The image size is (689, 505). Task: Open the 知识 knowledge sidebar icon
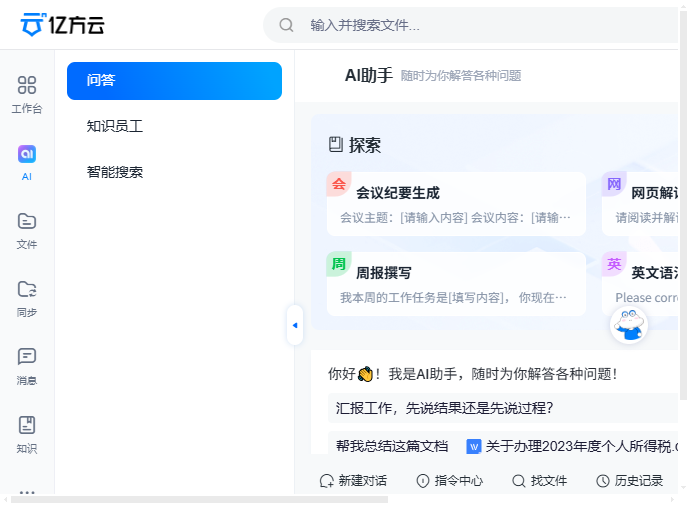point(27,435)
